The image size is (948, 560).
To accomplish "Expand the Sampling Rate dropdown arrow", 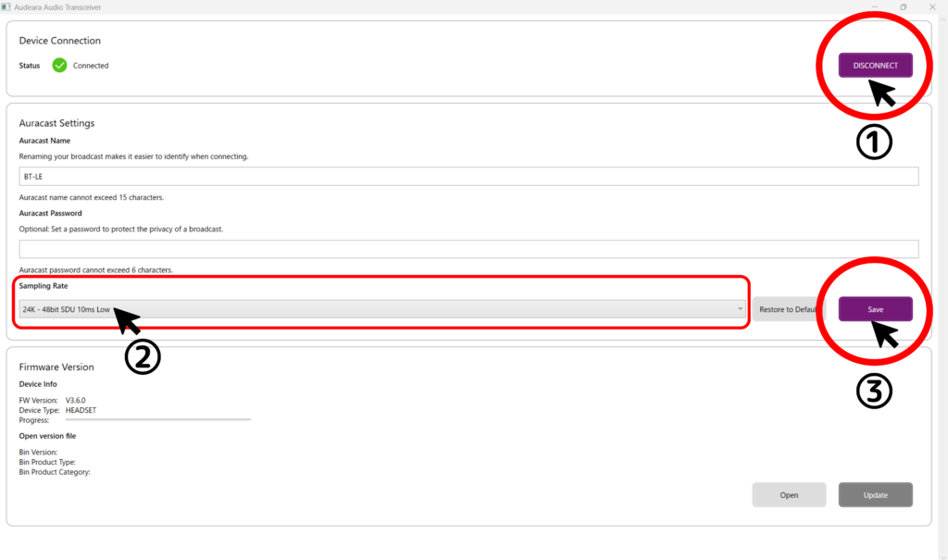I will pyautogui.click(x=740, y=309).
